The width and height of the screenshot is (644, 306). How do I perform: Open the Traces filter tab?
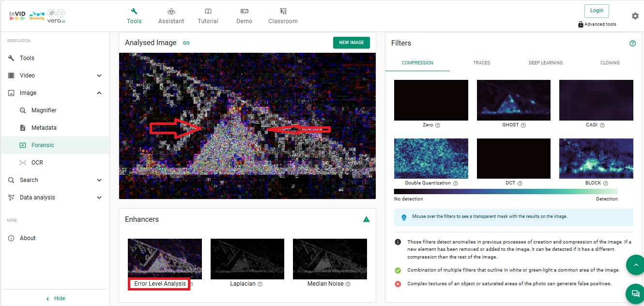point(481,62)
